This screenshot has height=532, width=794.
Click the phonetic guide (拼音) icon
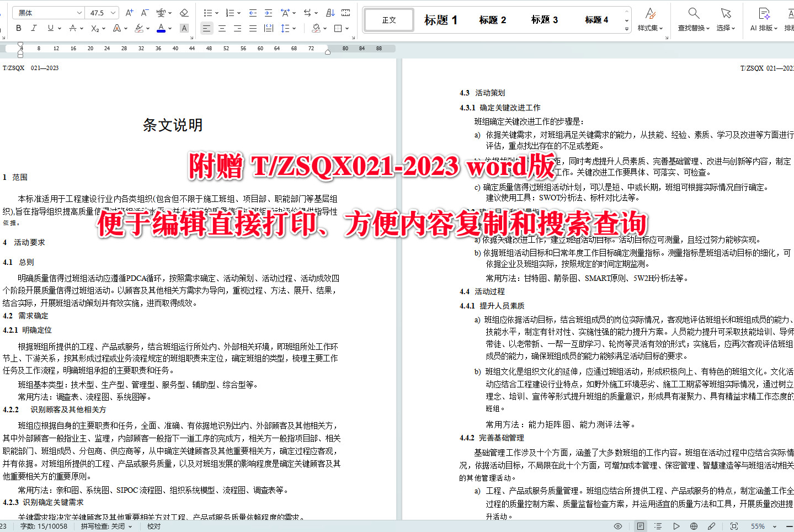pyautogui.click(x=161, y=13)
